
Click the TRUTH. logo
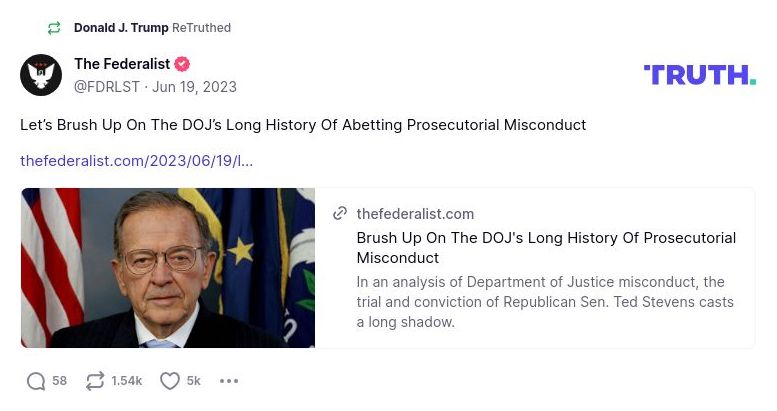tap(699, 75)
